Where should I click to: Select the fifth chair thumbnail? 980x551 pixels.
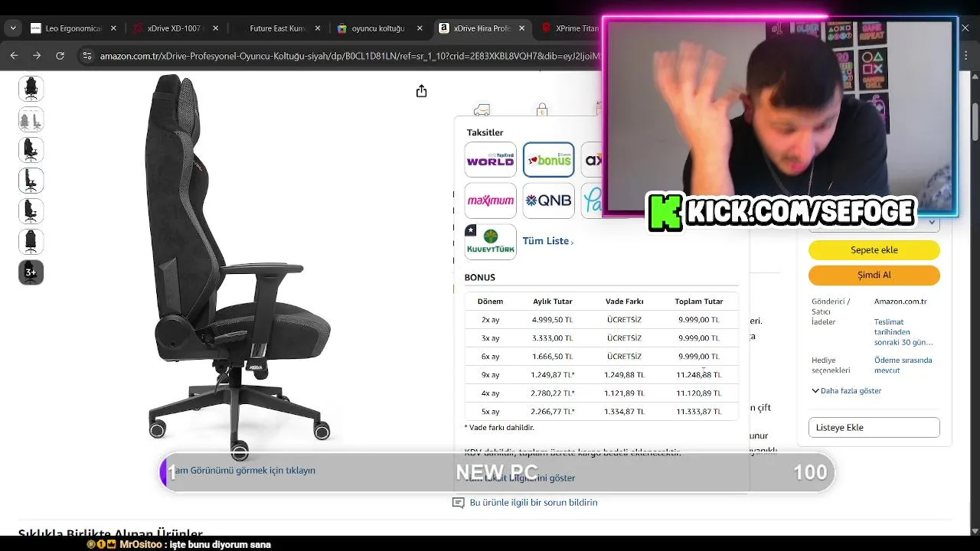click(x=31, y=211)
